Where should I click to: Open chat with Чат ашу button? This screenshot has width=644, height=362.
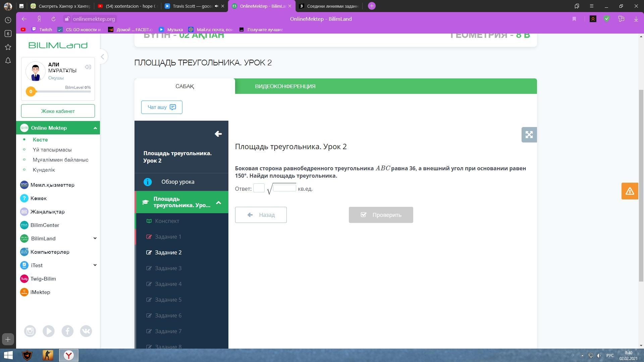tap(162, 107)
